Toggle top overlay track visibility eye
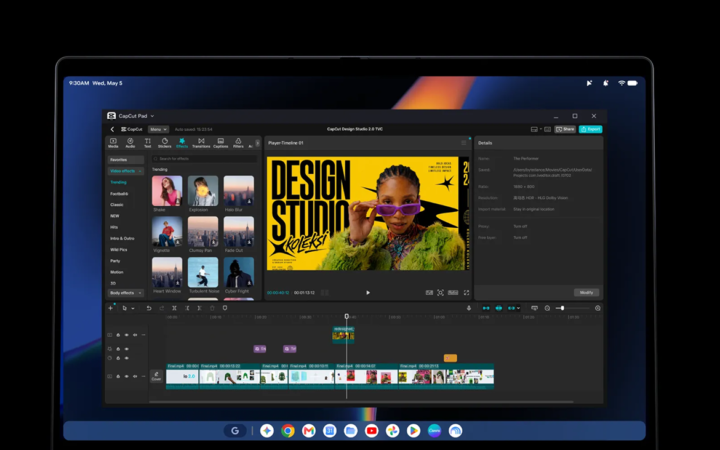The width and height of the screenshot is (720, 450). coord(127,335)
